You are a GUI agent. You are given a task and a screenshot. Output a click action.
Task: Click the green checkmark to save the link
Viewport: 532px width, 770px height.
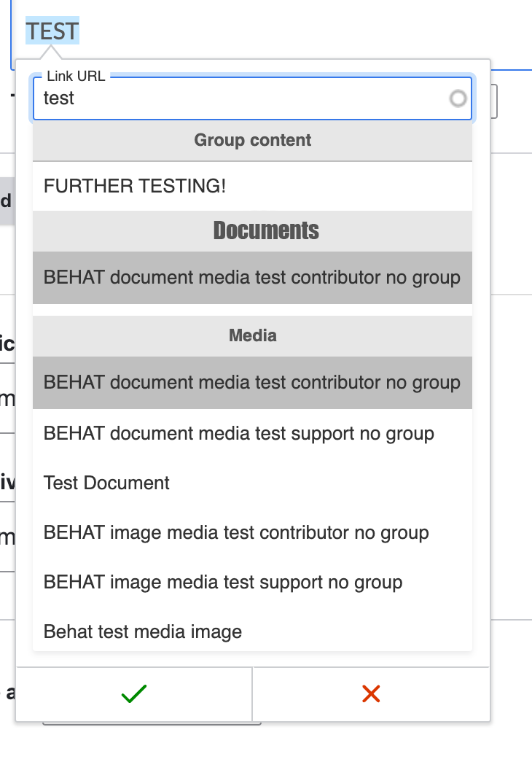133,693
